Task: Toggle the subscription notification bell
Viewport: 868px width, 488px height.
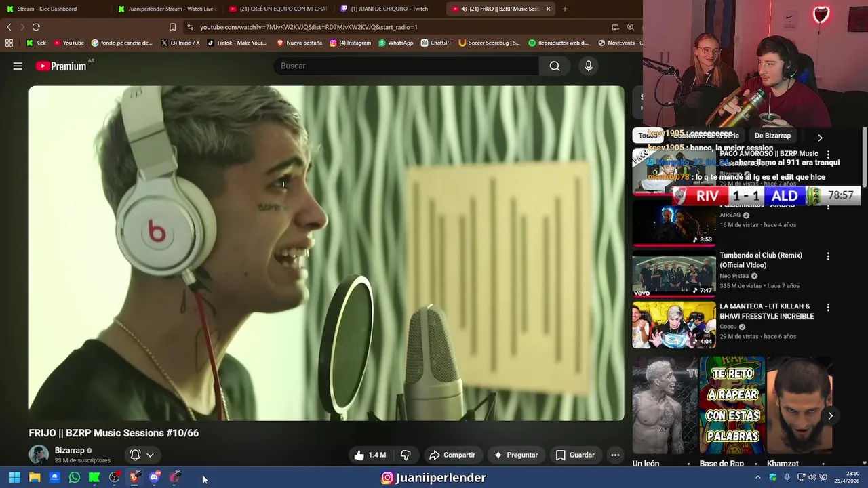Action: click(x=135, y=455)
